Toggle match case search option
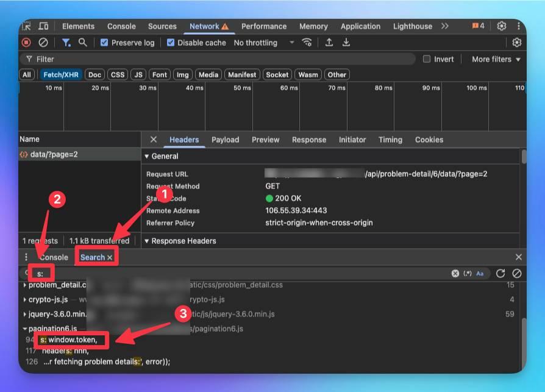This screenshot has width=545, height=392. (x=480, y=274)
